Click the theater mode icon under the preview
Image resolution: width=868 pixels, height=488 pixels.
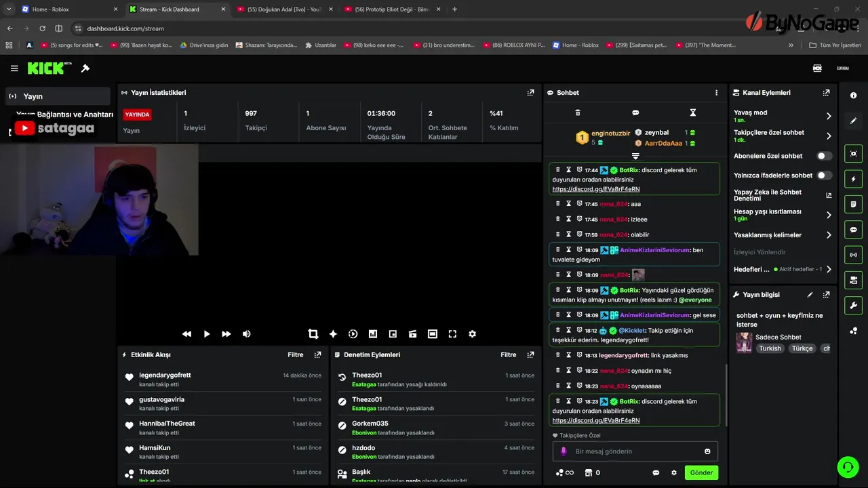433,334
